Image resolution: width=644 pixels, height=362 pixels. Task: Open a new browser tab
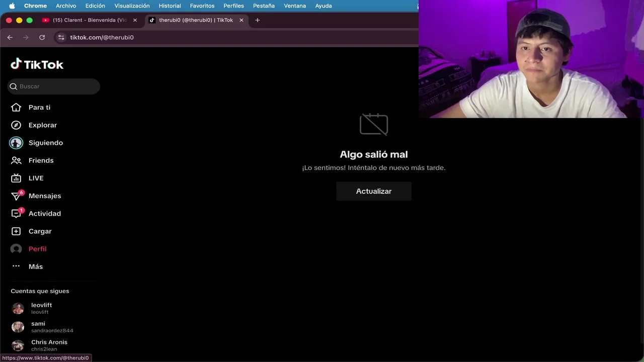click(258, 20)
